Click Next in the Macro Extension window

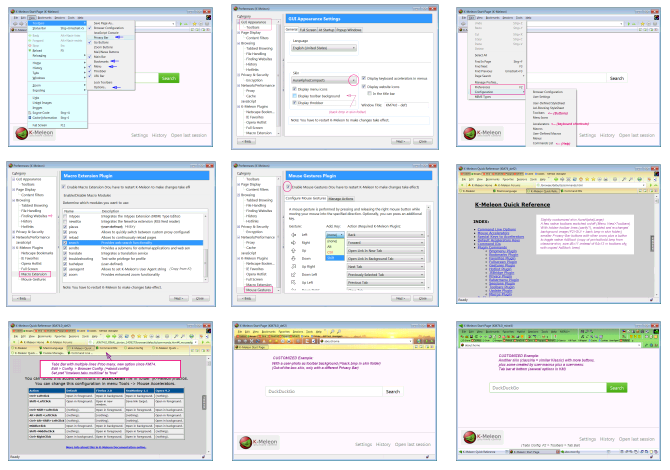point(179,299)
